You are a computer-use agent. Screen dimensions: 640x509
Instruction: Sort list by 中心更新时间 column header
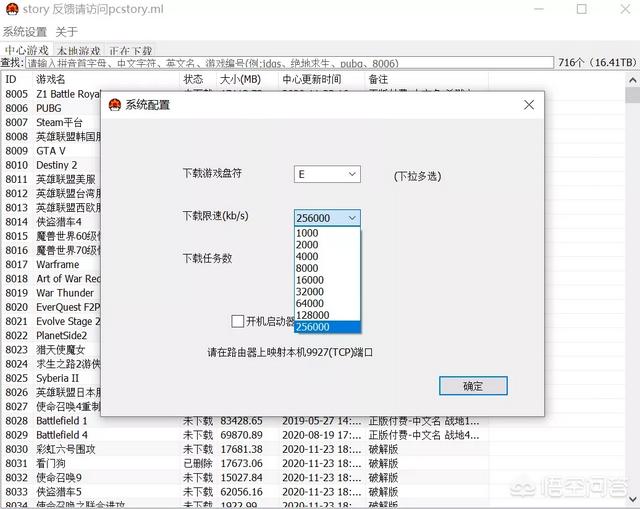(x=312, y=78)
